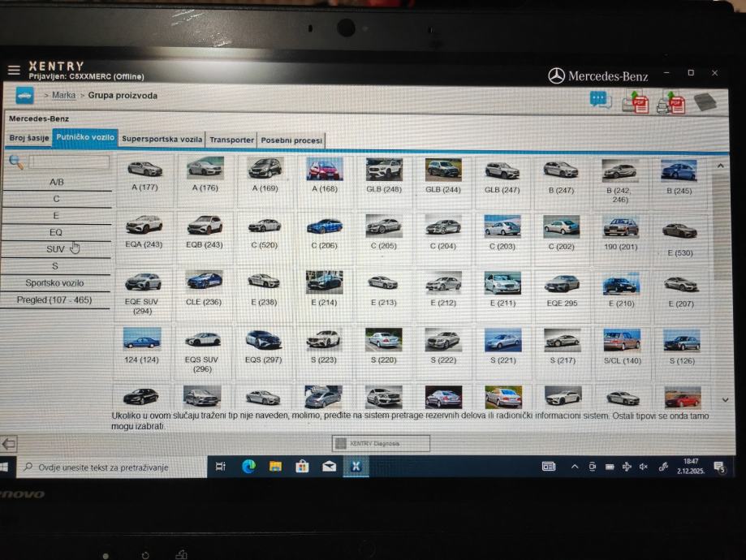Open Microsoft Edge from taskbar

pos(248,467)
